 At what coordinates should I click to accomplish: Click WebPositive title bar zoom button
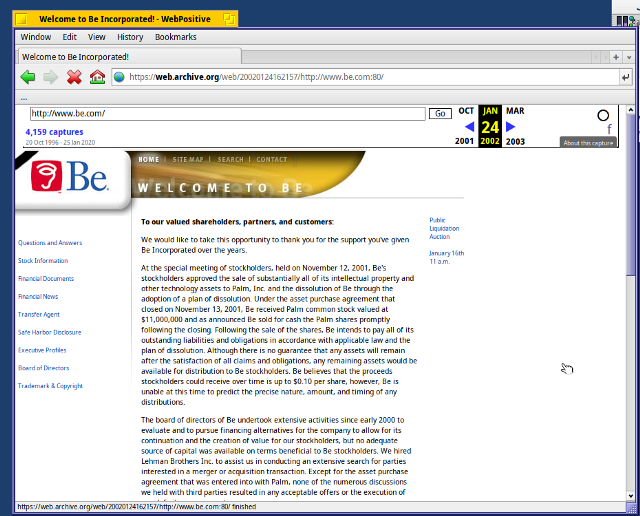(229, 19)
